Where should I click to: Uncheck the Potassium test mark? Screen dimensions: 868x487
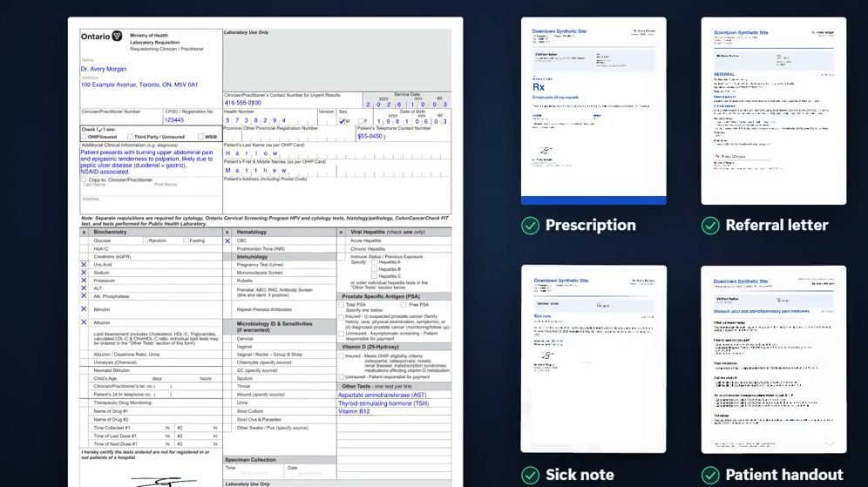coord(84,281)
